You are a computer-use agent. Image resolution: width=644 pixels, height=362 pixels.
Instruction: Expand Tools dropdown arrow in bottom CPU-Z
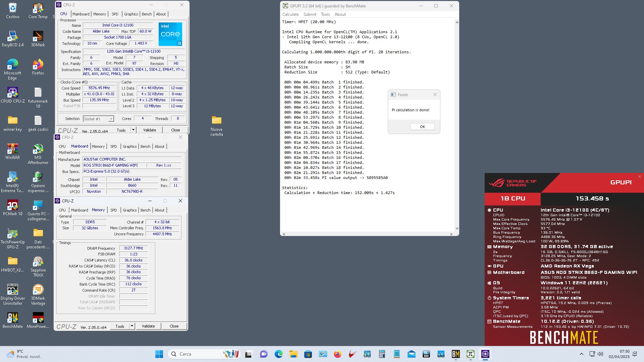click(132, 326)
